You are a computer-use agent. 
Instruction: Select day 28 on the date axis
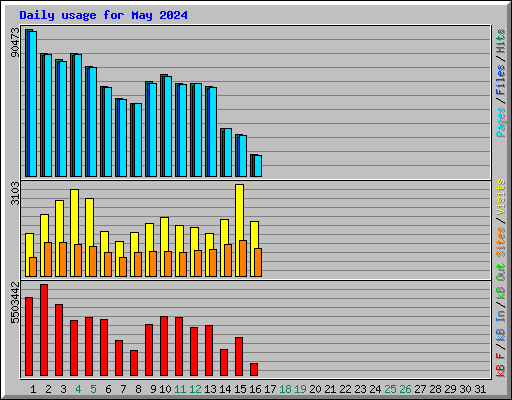click(x=435, y=389)
